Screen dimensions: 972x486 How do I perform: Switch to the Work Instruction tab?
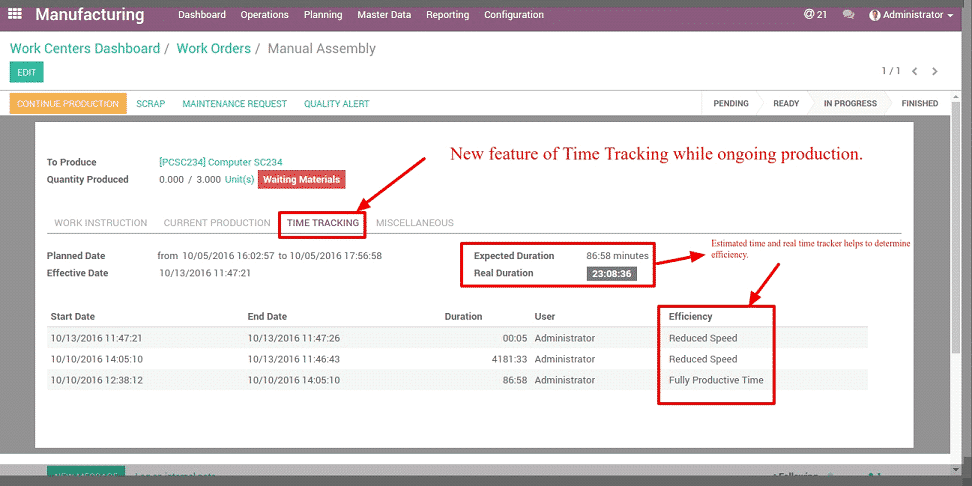pos(100,223)
